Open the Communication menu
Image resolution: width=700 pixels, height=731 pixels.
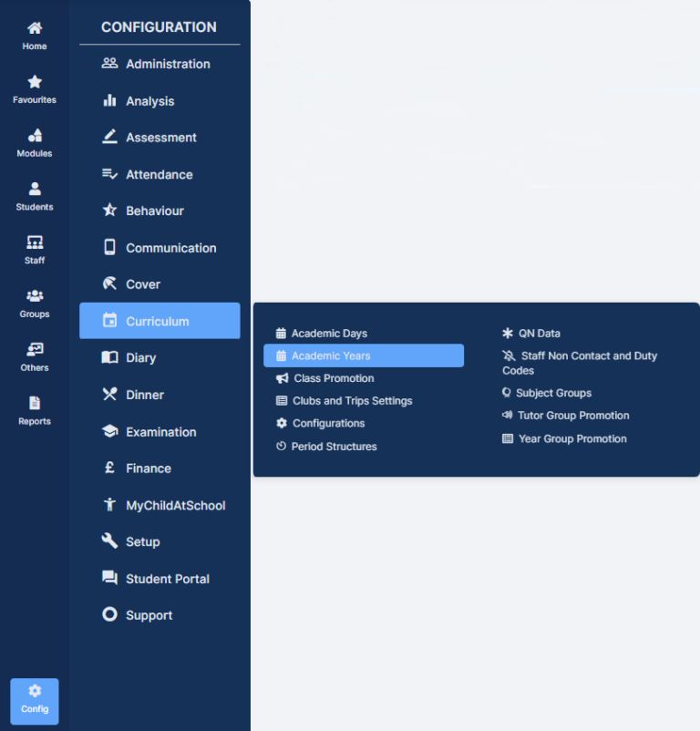click(x=160, y=248)
